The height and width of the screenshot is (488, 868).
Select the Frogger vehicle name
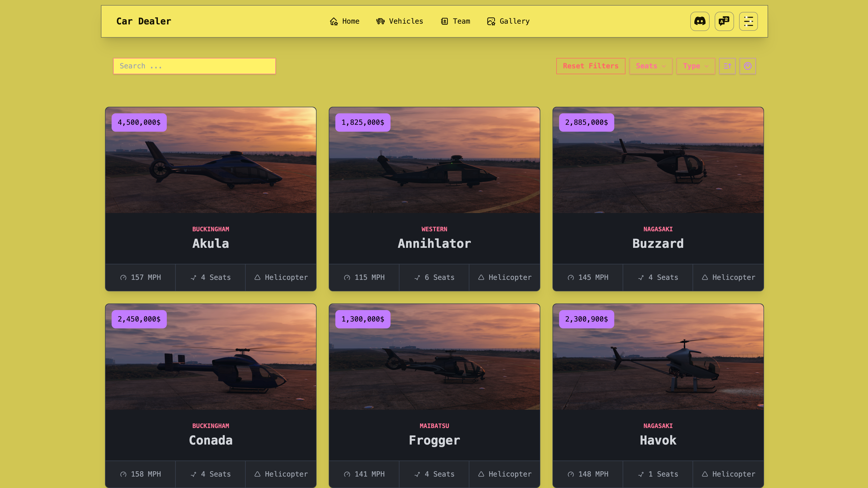434,440
